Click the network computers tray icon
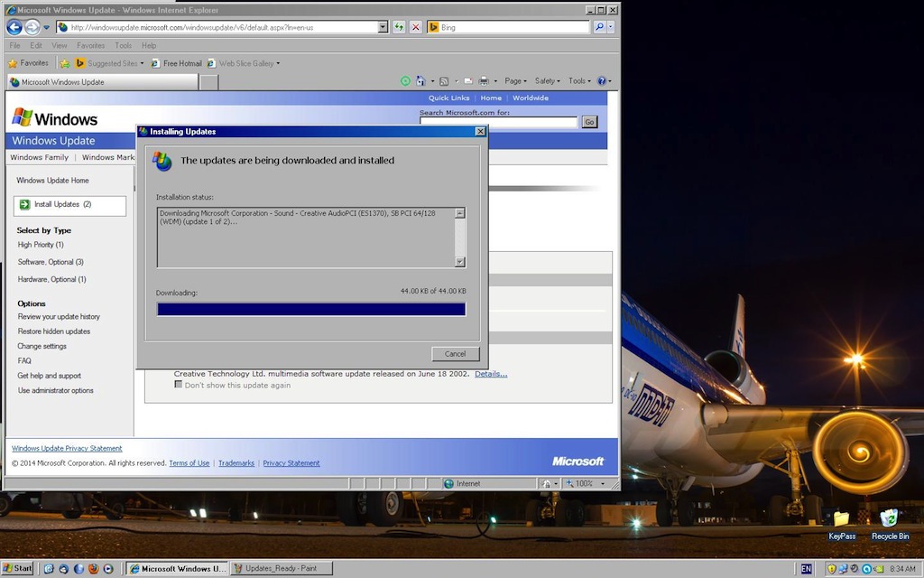The width and height of the screenshot is (924, 578). [844, 569]
